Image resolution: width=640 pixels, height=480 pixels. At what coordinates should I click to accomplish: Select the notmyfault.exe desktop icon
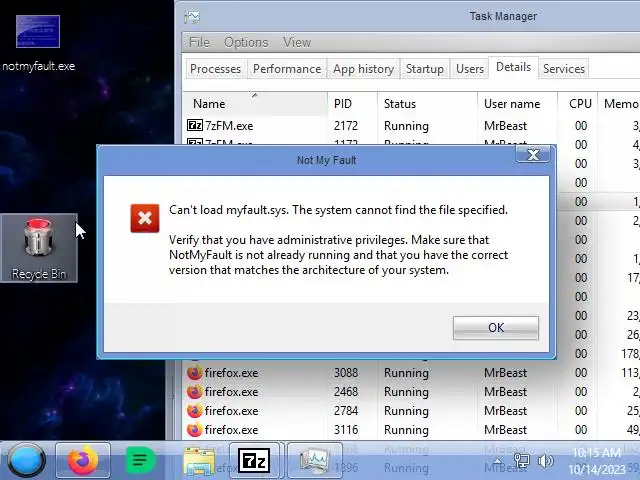(38, 43)
